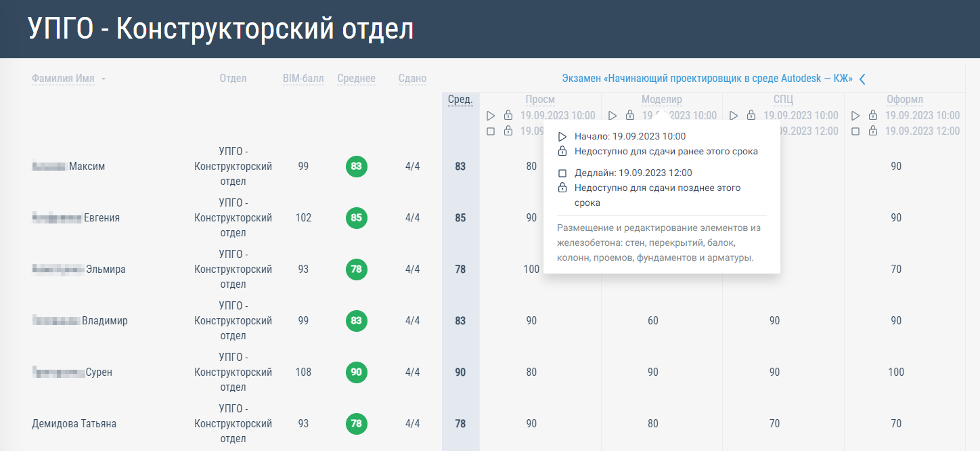980x451 pixels.
Task: Select the BIM-балл column header
Action: 303,78
